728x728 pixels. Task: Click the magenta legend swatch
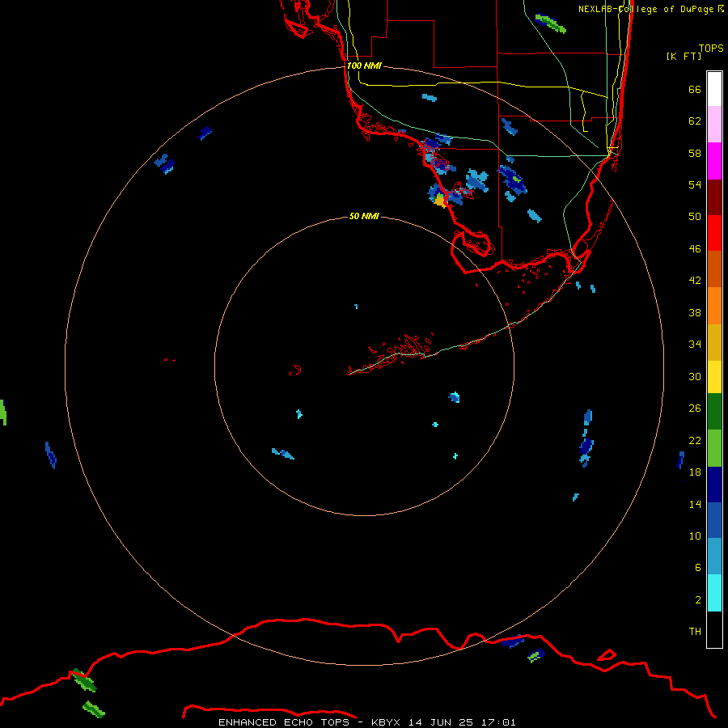click(x=714, y=161)
